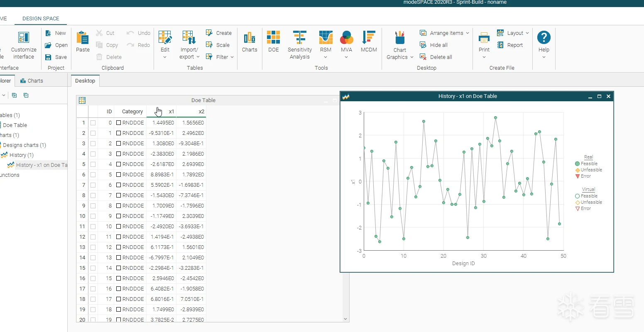The image size is (644, 332).
Task: Select Designs charts (1) tree node
Action: pyautogui.click(x=24, y=145)
